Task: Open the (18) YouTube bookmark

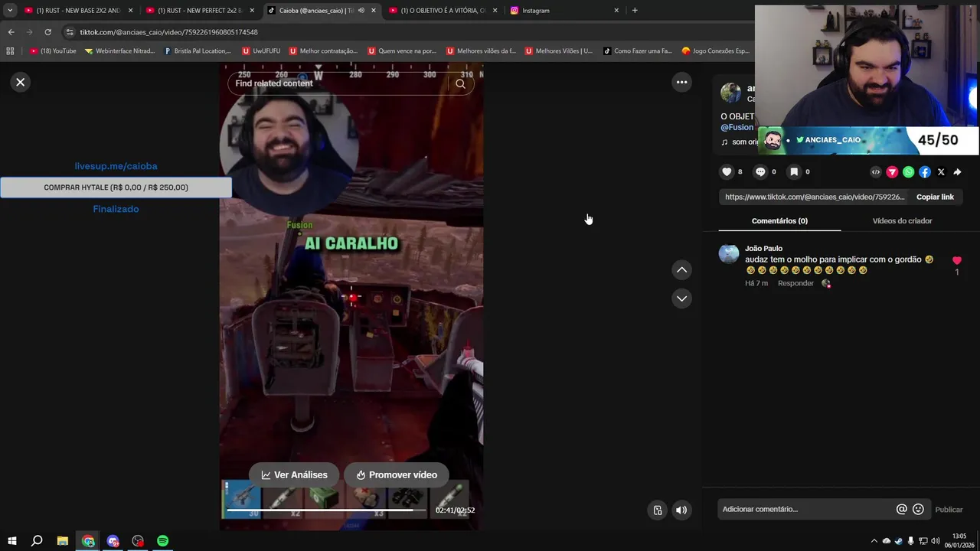Action: pos(53,51)
